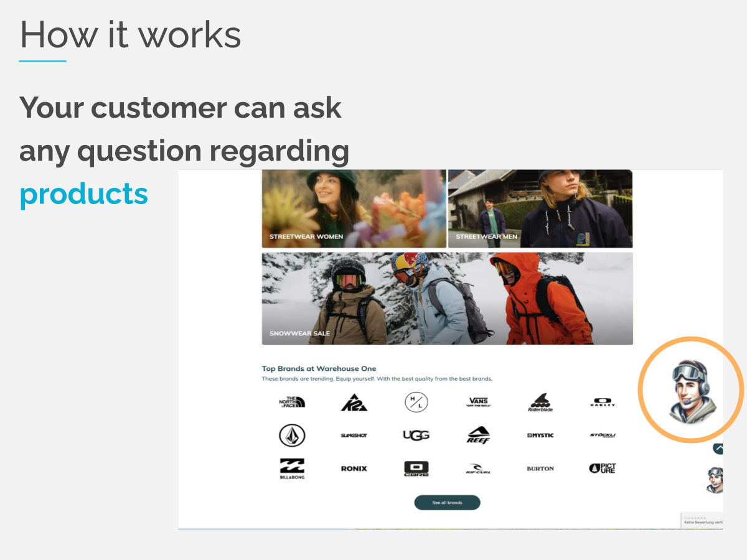Open the UGG brand logo
This screenshot has width=747, height=560.
(x=416, y=435)
